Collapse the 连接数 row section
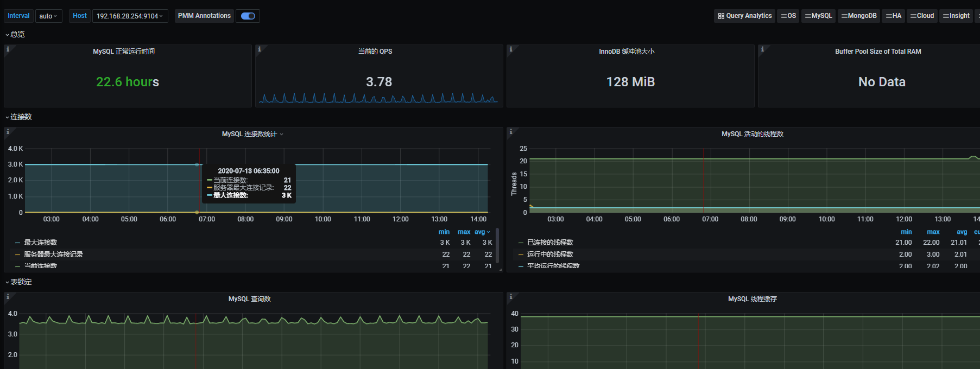Image resolution: width=980 pixels, height=369 pixels. 21,117
